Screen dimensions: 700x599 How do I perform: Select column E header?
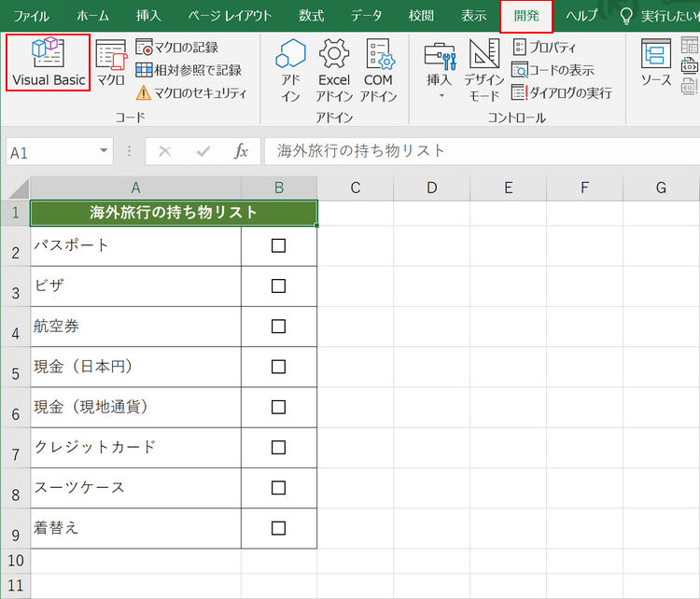508,188
